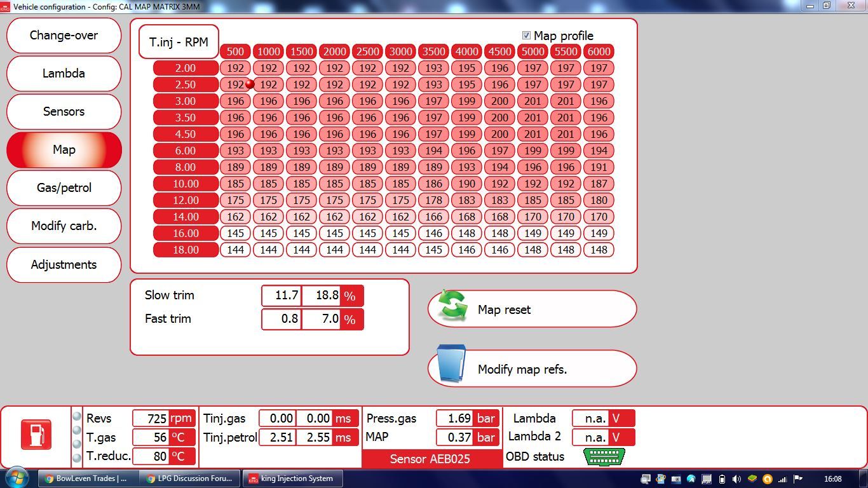Click the green OBD connector status icon
868x488 pixels.
(x=604, y=456)
